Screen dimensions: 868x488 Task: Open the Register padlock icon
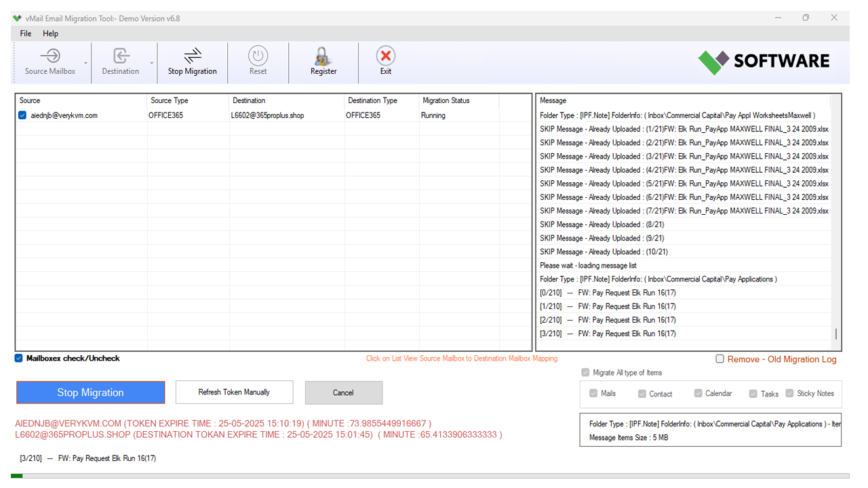click(x=323, y=56)
